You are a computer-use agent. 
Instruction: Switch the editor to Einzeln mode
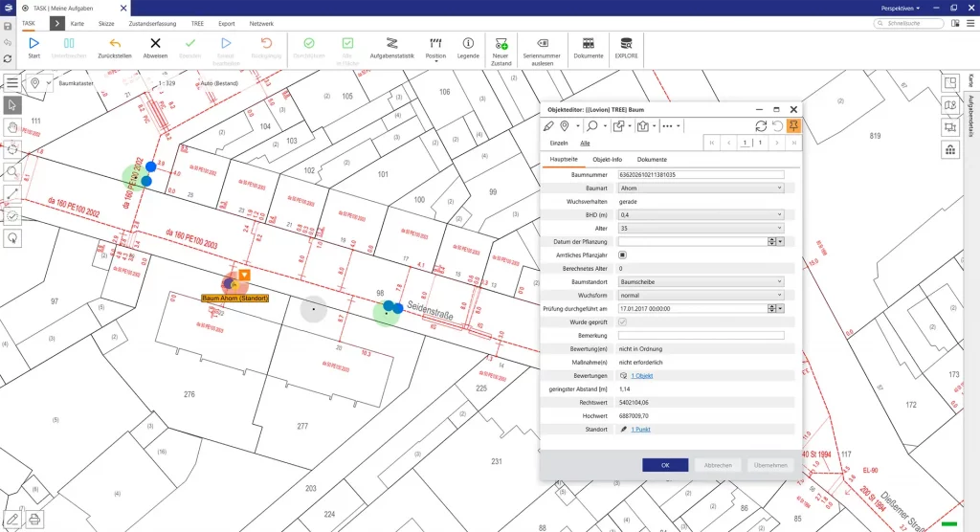558,143
